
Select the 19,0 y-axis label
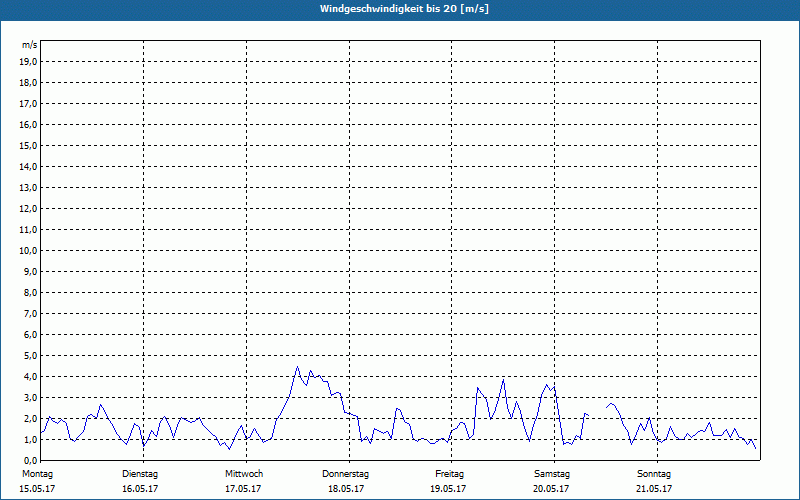(29, 61)
